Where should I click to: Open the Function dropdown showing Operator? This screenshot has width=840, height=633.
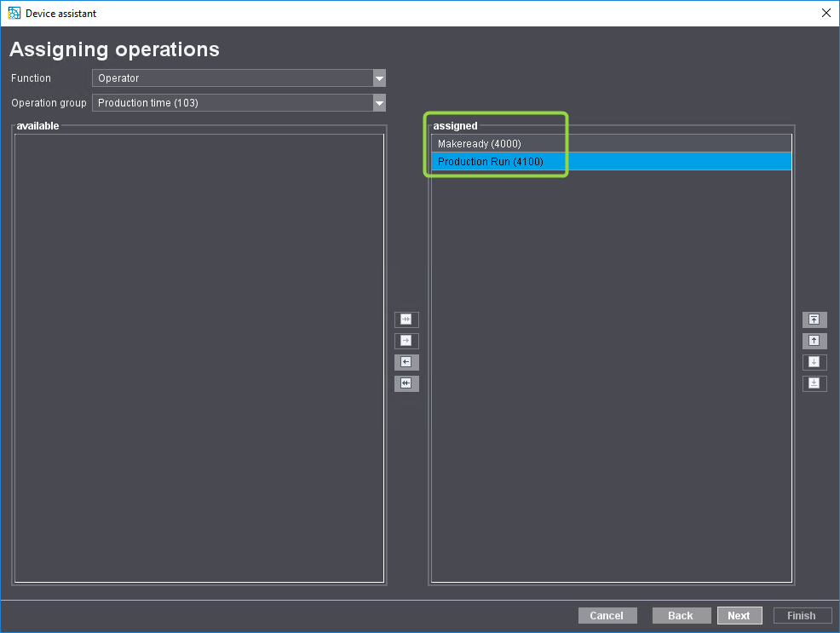(x=379, y=78)
